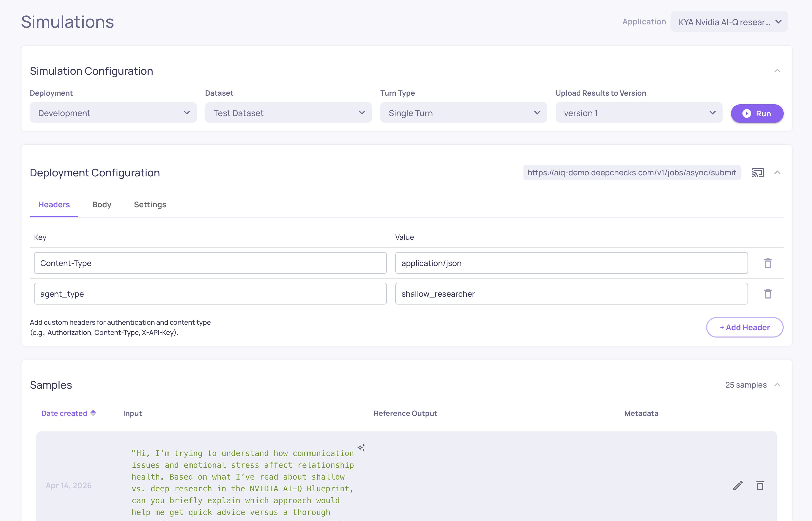Open the Dataset dropdown showing Test Dataset
This screenshot has height=521, width=812.
pyautogui.click(x=288, y=113)
